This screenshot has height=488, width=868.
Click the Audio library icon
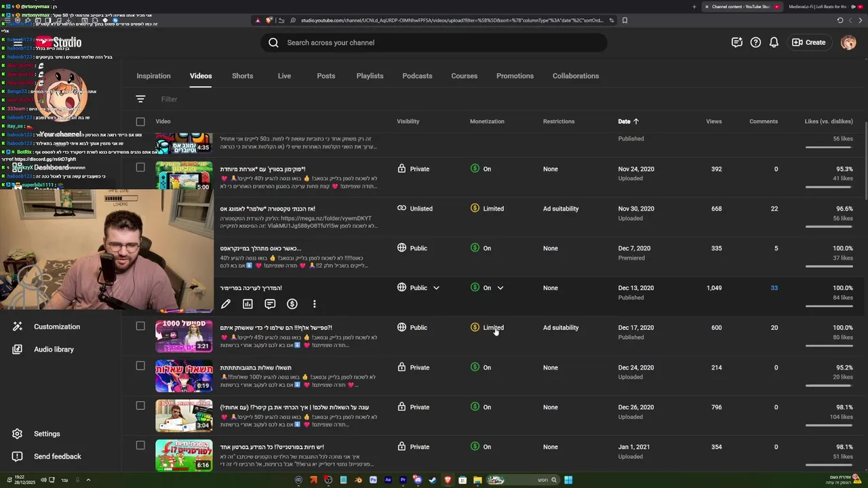point(18,349)
